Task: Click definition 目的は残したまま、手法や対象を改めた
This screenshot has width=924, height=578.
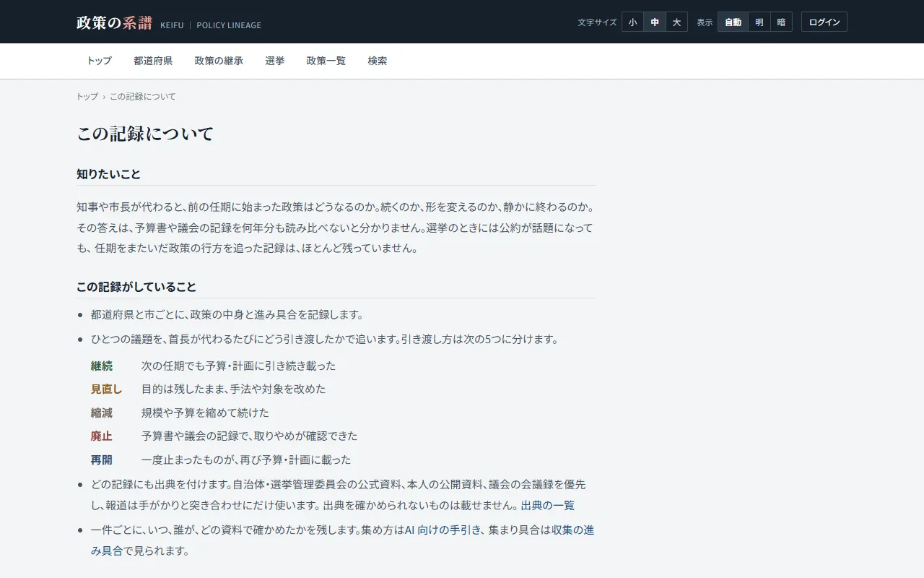Action: pos(233,389)
